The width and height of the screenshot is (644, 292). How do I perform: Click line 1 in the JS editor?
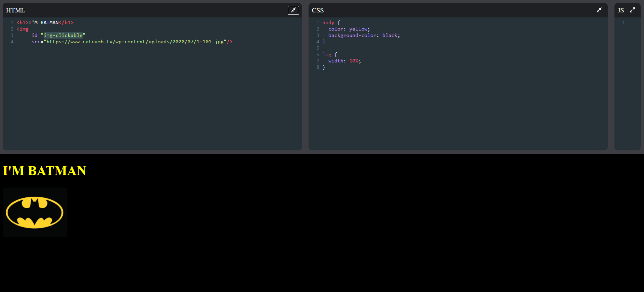(623, 22)
